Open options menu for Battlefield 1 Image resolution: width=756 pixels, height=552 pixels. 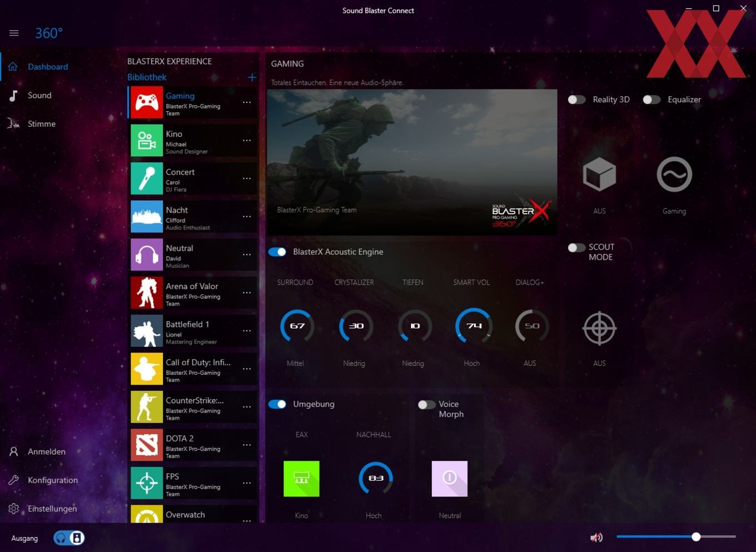[247, 331]
